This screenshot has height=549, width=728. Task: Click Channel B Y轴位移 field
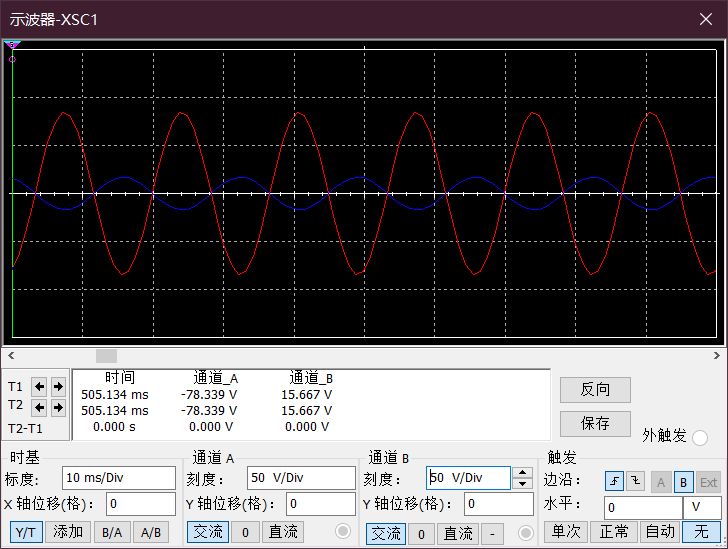499,504
